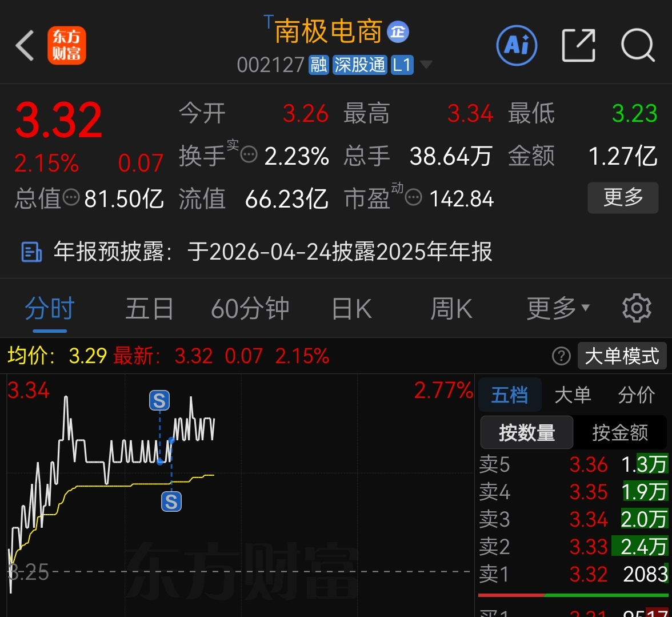The height and width of the screenshot is (617, 672).
Task: Tap the 融 margin badge
Action: click(x=319, y=65)
